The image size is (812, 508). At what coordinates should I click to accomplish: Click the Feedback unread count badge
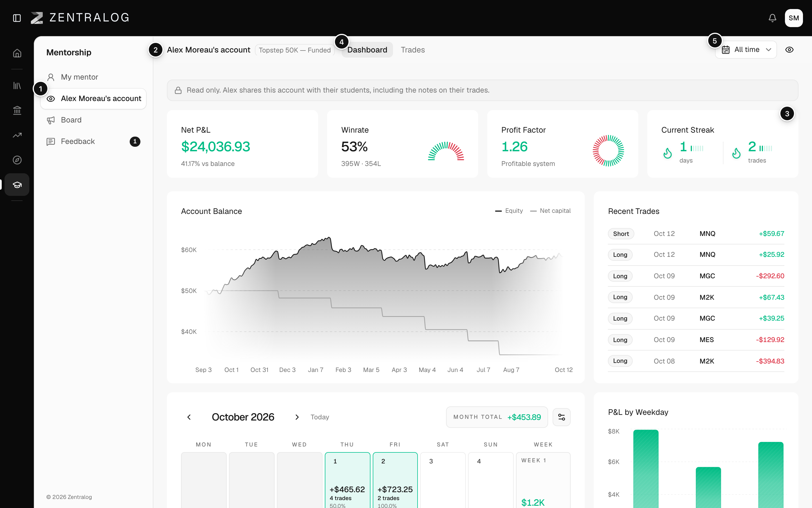(135, 141)
